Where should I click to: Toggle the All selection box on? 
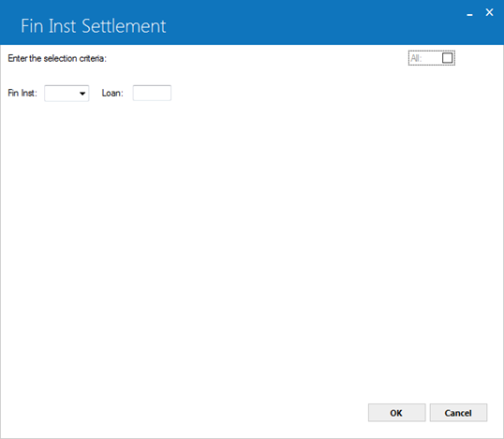pos(447,58)
